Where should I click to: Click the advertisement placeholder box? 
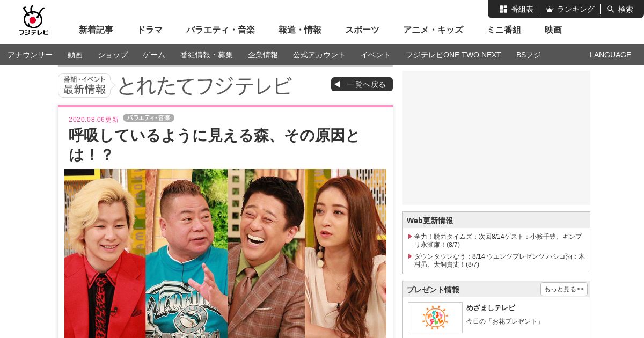(x=496, y=138)
